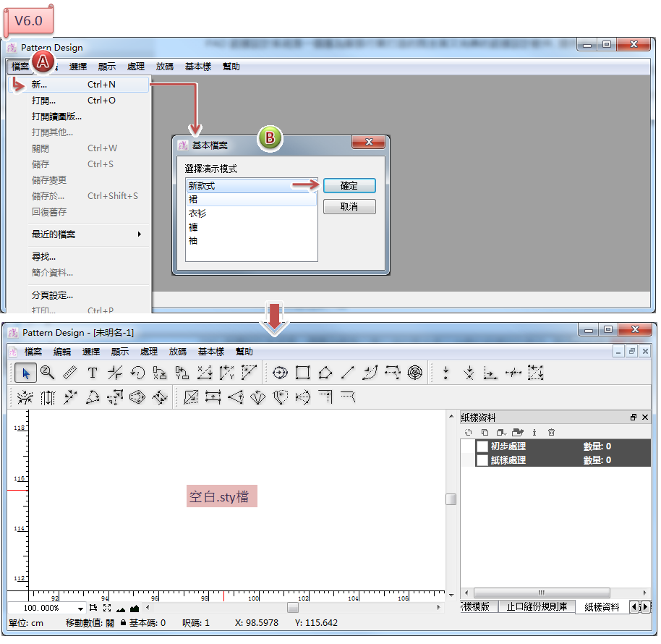Expand the 最近的檔案 submenu
The image size is (661, 644).
pos(87,234)
